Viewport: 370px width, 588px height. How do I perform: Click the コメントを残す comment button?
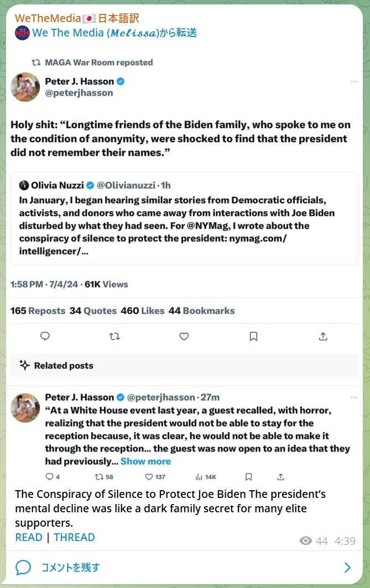pyautogui.click(x=71, y=568)
